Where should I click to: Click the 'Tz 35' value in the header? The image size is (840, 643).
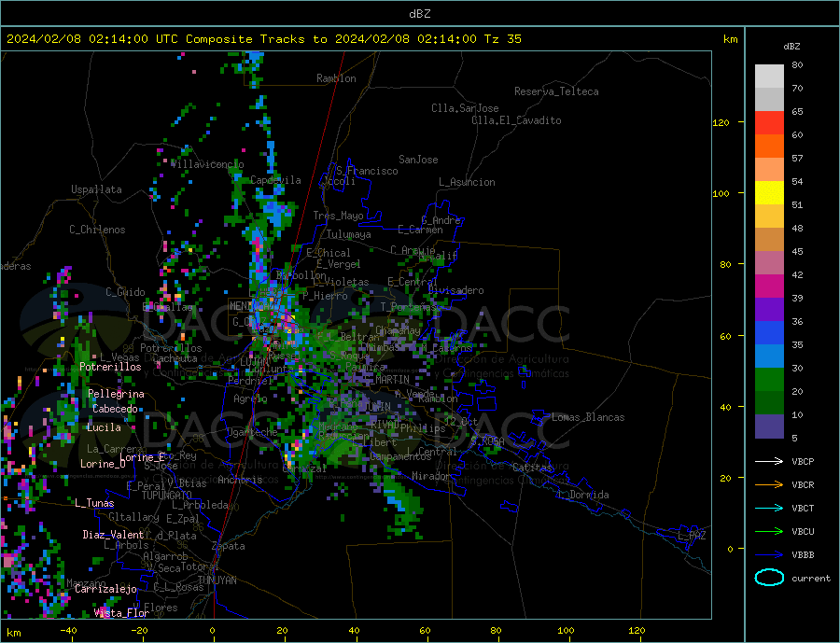click(502, 39)
